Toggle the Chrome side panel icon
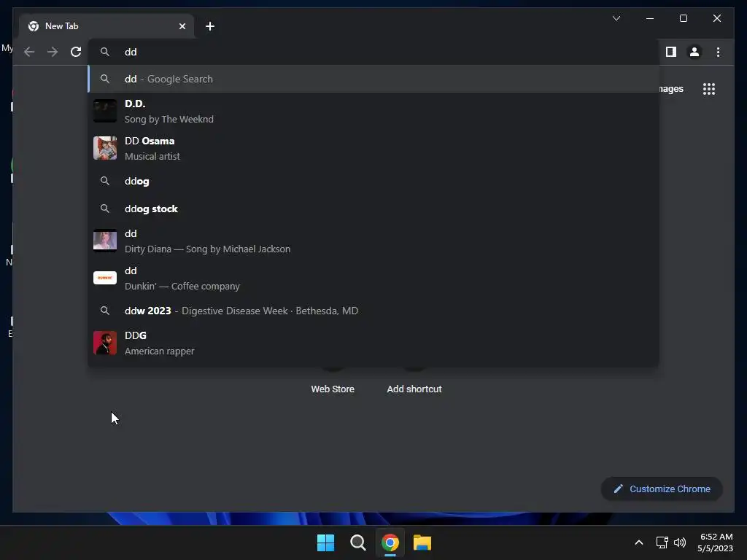The height and width of the screenshot is (560, 747). (x=671, y=52)
